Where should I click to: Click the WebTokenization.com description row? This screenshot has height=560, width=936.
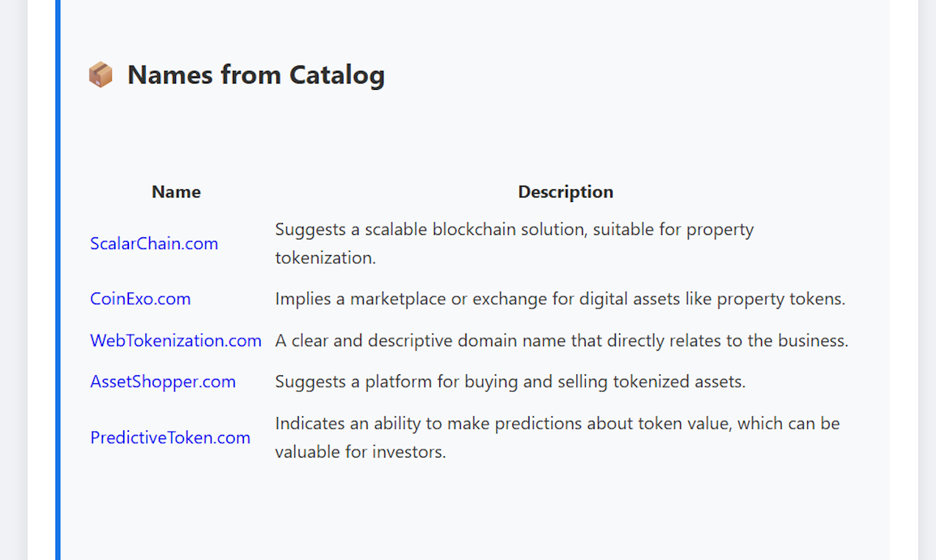562,340
